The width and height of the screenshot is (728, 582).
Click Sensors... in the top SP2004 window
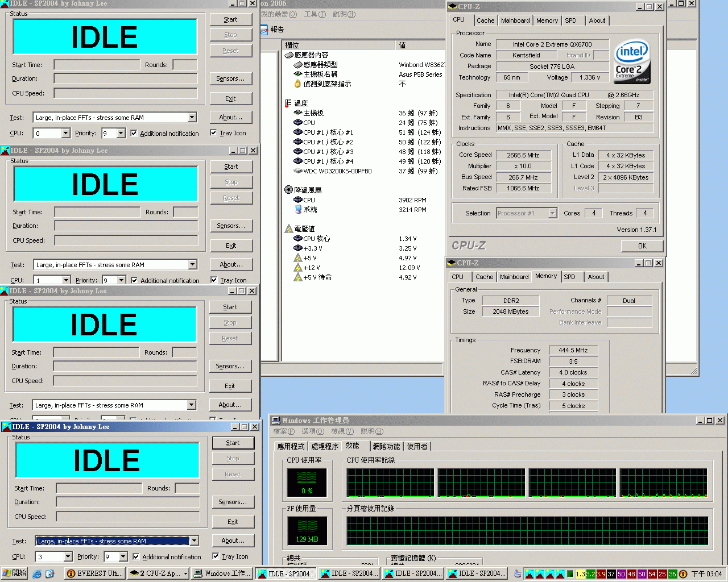click(230, 78)
